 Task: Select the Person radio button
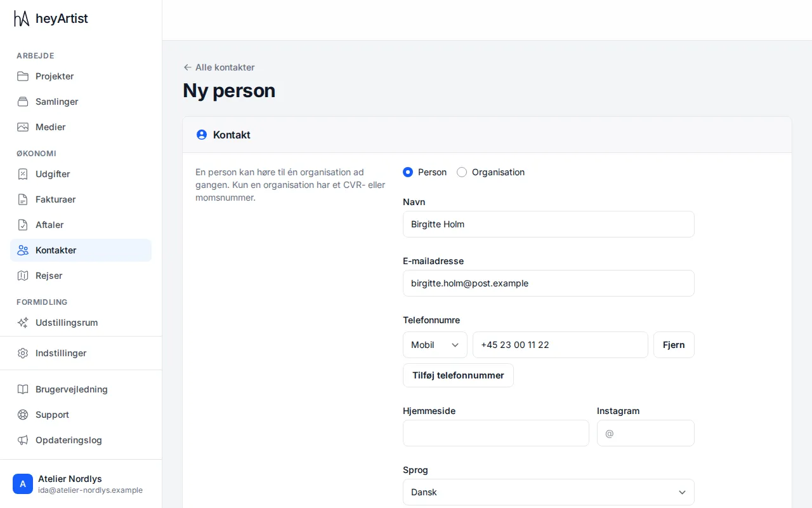tap(408, 172)
